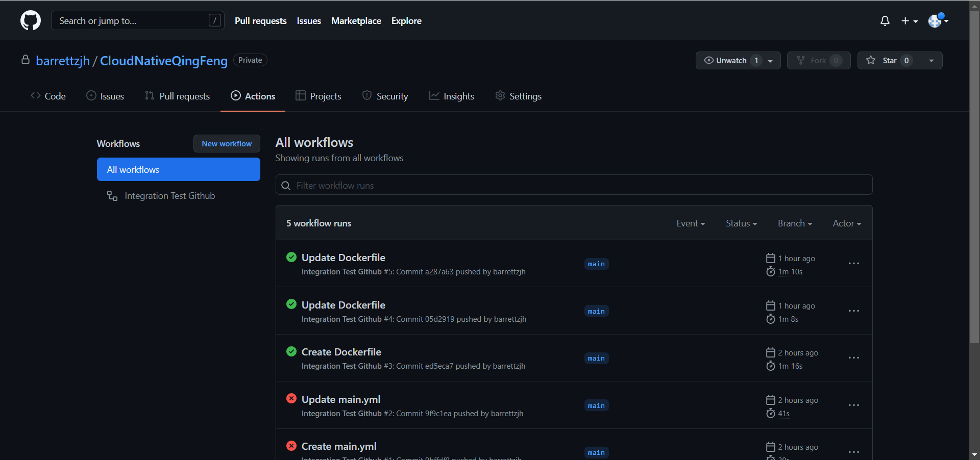Open the barrettzjh owner link

(63, 61)
